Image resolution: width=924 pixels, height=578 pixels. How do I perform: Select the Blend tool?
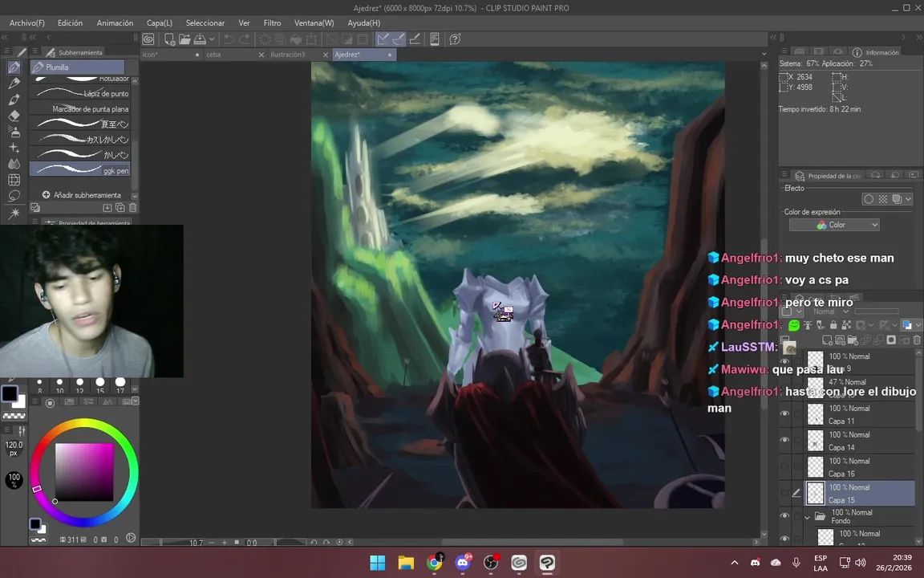(x=14, y=164)
